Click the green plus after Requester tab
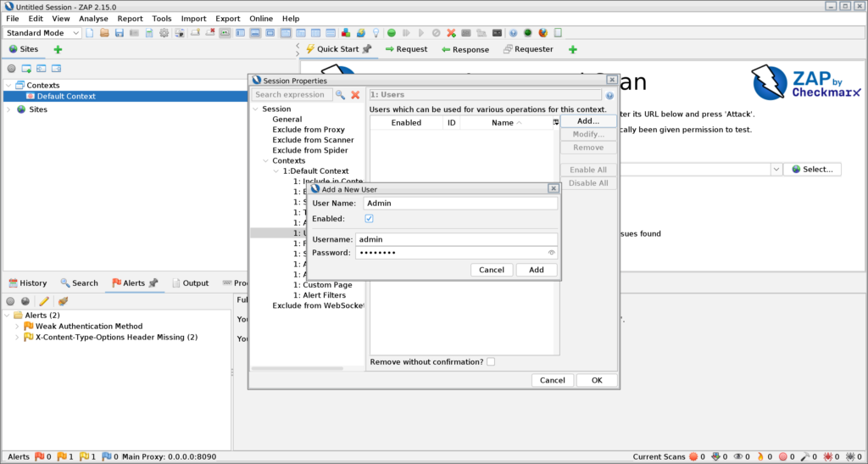 coord(573,49)
